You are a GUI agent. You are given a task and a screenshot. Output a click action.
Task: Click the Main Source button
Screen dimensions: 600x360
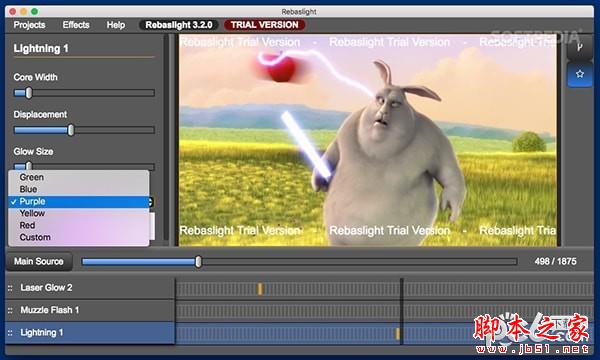tap(39, 261)
